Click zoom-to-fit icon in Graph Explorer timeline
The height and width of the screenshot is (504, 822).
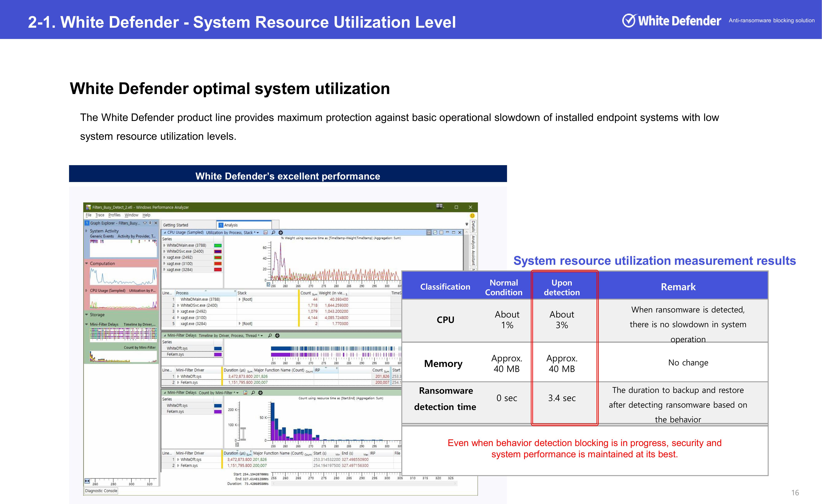87,481
